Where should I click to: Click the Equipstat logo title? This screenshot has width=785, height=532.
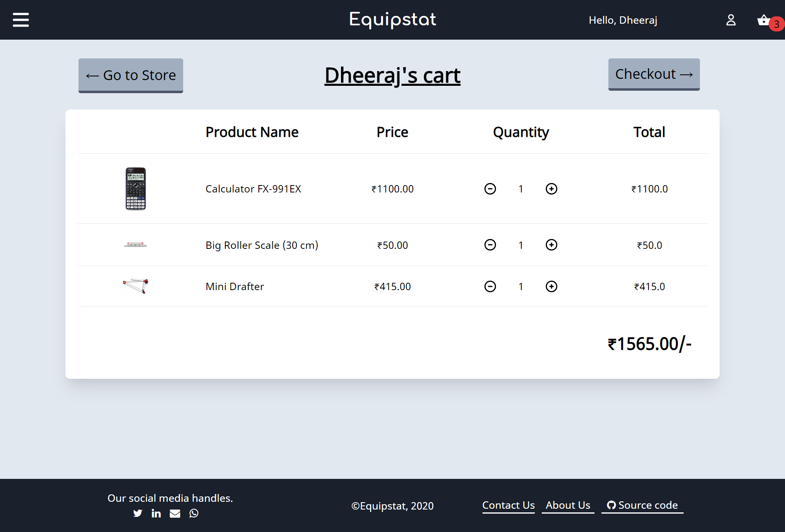(392, 20)
